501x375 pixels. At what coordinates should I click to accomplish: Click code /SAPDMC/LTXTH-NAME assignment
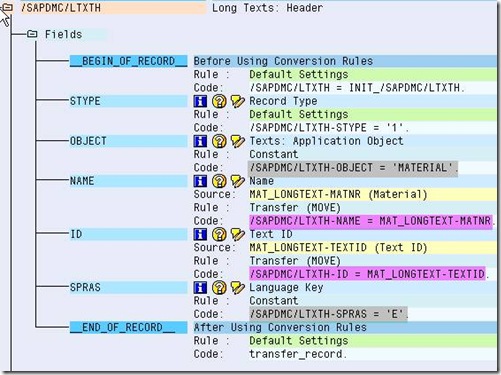(371, 221)
